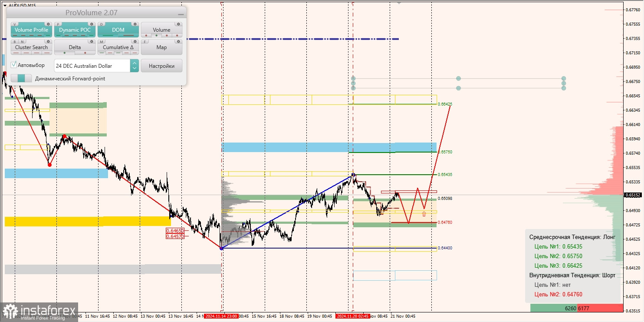Viewport: 644px width, 322px height.
Task: Select the green-dot segment under Delta
Action: click(x=65, y=53)
